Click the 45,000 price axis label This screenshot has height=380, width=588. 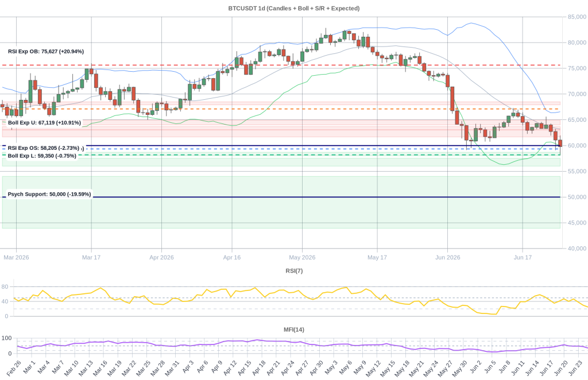click(x=577, y=223)
